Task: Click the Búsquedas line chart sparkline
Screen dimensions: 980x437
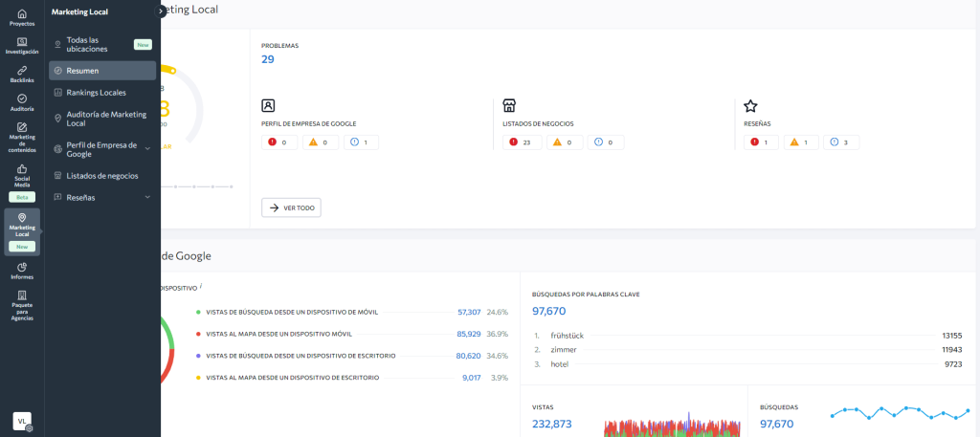Action: 897,413
